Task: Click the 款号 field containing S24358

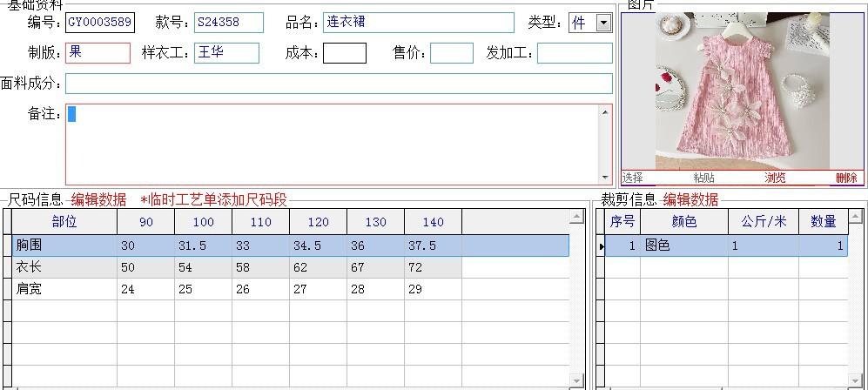Action: click(x=228, y=23)
